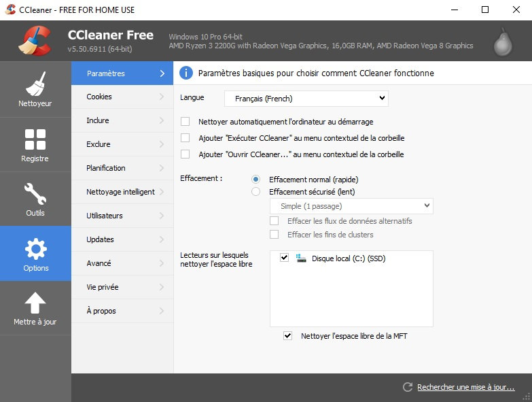
Task: Open the Registre grid icon
Action: [x=35, y=139]
